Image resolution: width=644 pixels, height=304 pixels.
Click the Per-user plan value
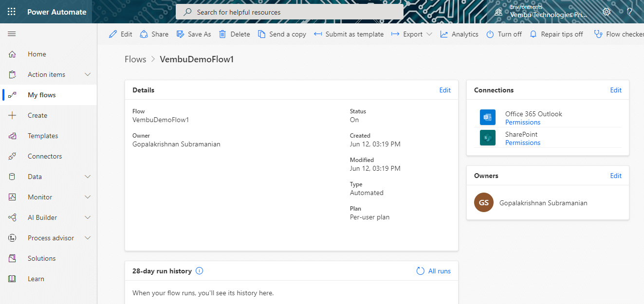pos(369,217)
